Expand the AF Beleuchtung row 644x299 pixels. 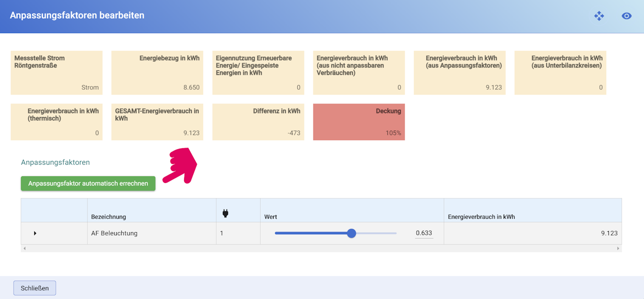[x=35, y=233]
